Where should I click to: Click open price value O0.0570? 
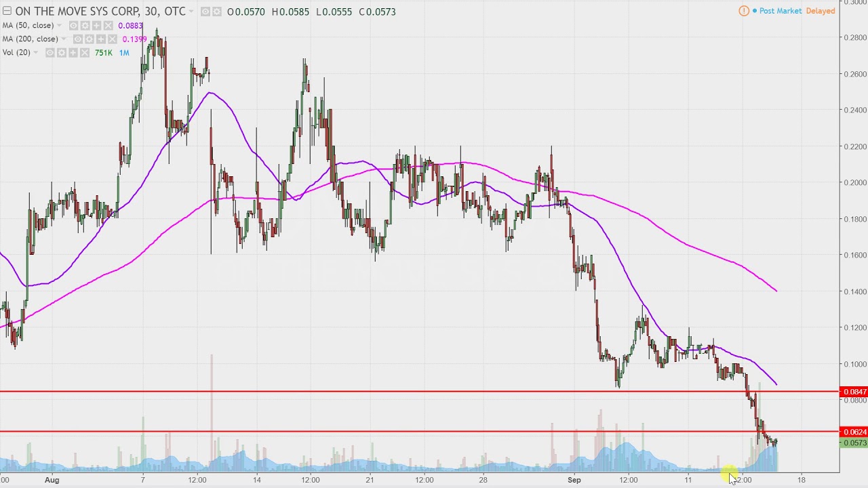[x=245, y=12]
